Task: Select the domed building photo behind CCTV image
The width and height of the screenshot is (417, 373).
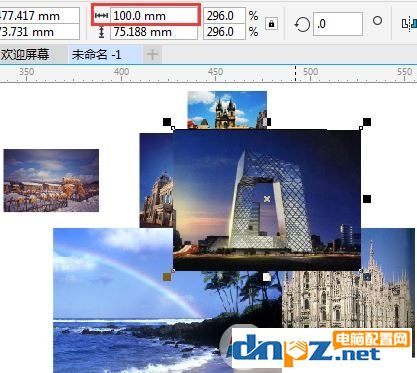Action: [156, 180]
